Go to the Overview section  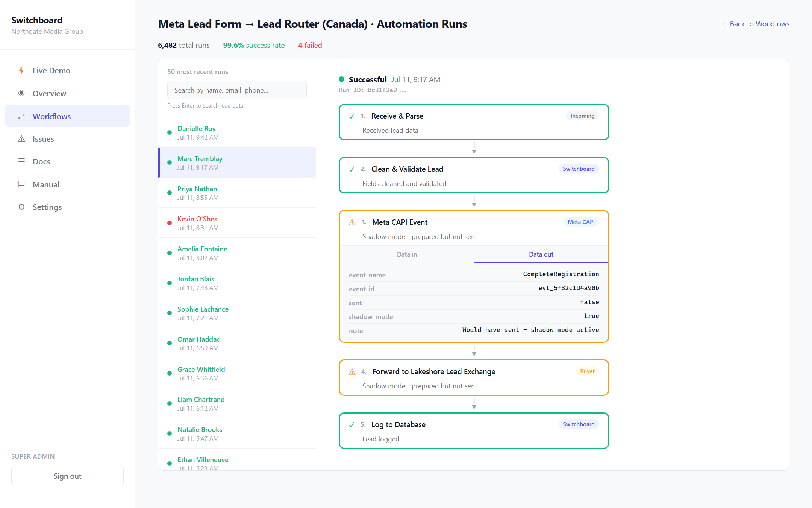click(x=67, y=93)
